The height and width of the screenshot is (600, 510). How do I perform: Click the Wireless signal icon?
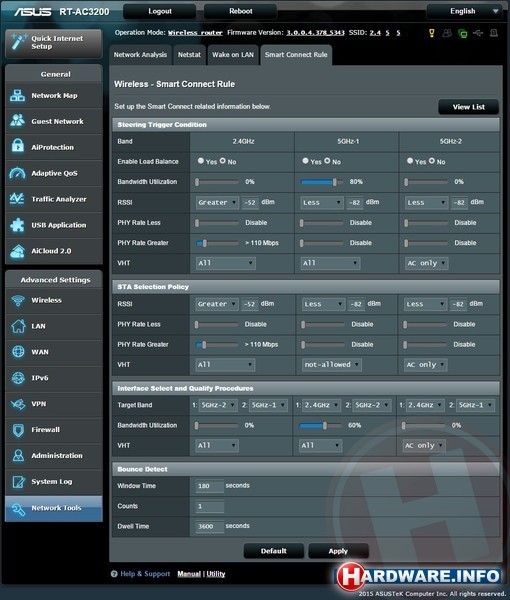18,300
